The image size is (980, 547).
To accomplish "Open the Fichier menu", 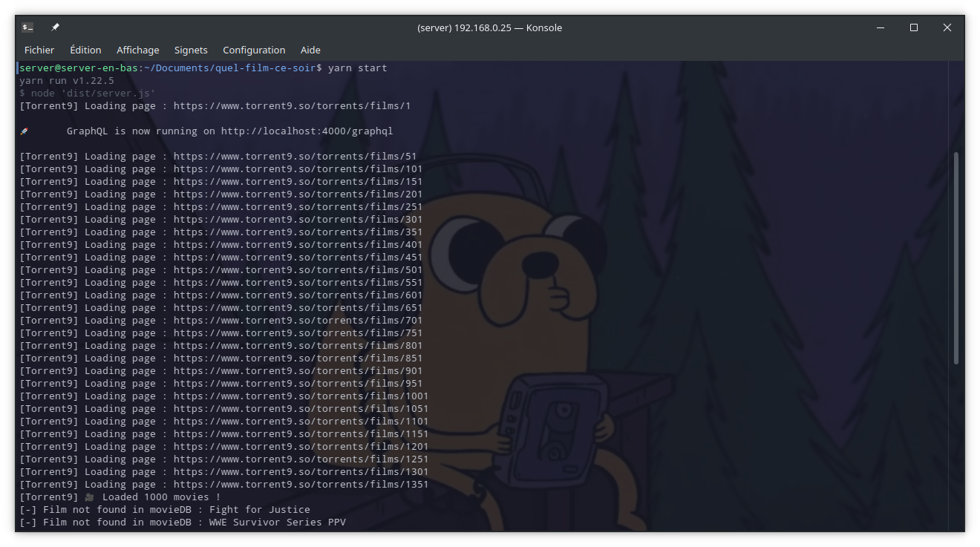I will [x=39, y=50].
